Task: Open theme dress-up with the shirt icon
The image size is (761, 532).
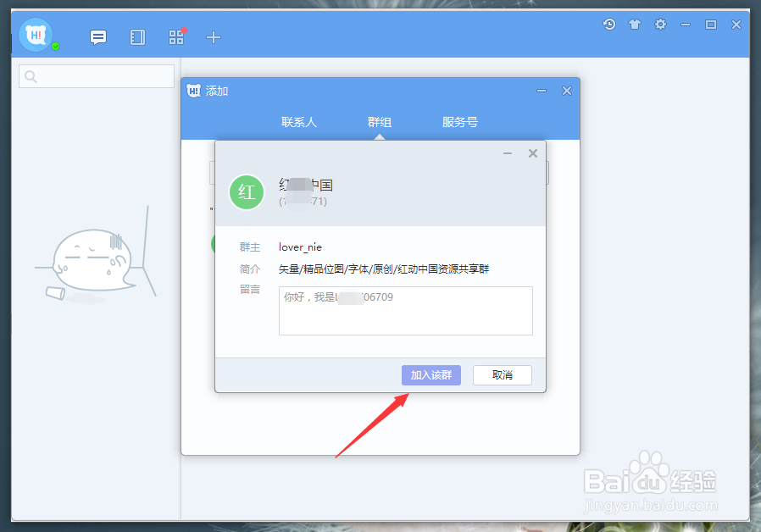Action: 634,25
